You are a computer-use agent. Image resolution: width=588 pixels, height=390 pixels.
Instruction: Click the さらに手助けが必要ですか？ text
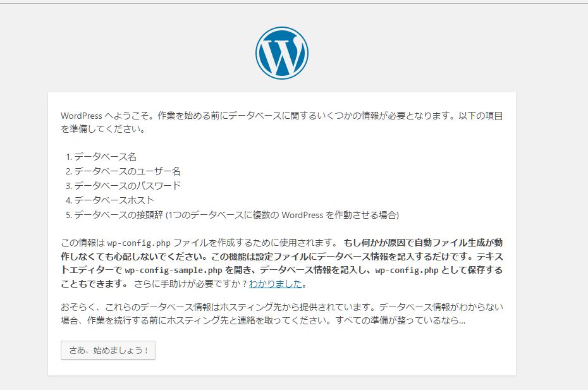click(x=191, y=284)
